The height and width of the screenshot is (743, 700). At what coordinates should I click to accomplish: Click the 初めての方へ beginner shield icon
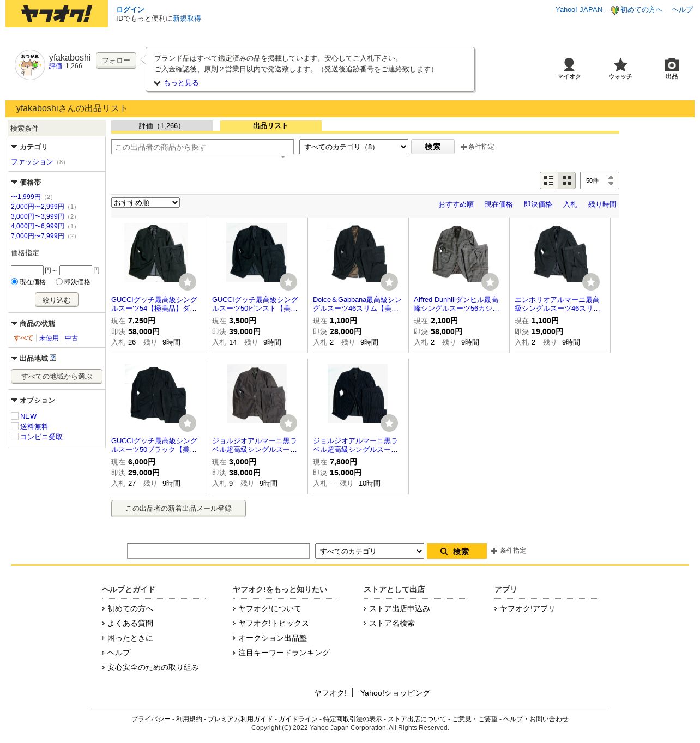615,10
